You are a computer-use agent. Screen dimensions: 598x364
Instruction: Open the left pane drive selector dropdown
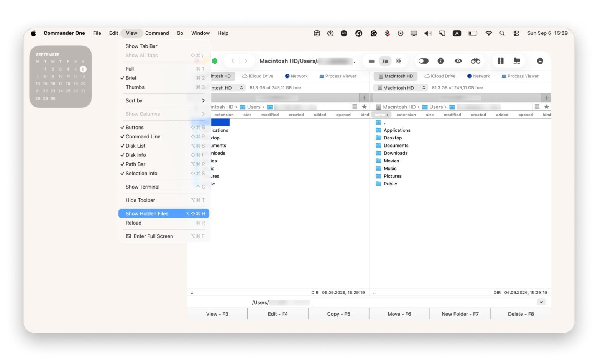point(228,88)
